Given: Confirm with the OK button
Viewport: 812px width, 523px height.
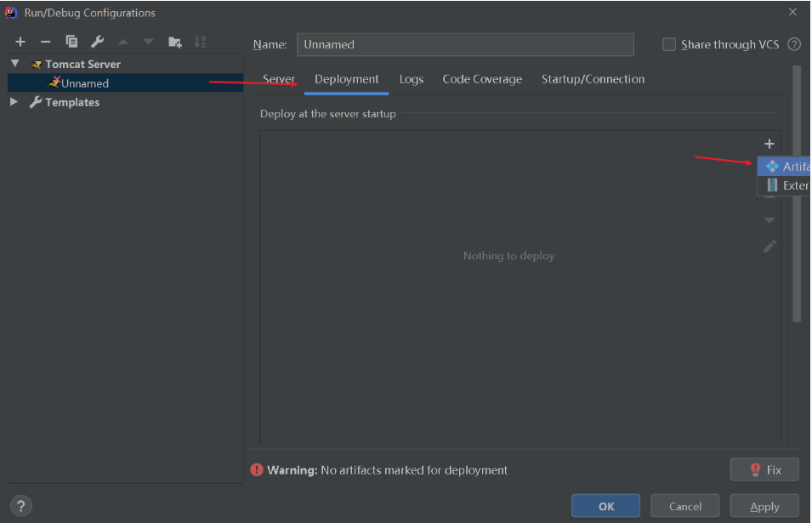Looking at the screenshot, I should [x=605, y=506].
